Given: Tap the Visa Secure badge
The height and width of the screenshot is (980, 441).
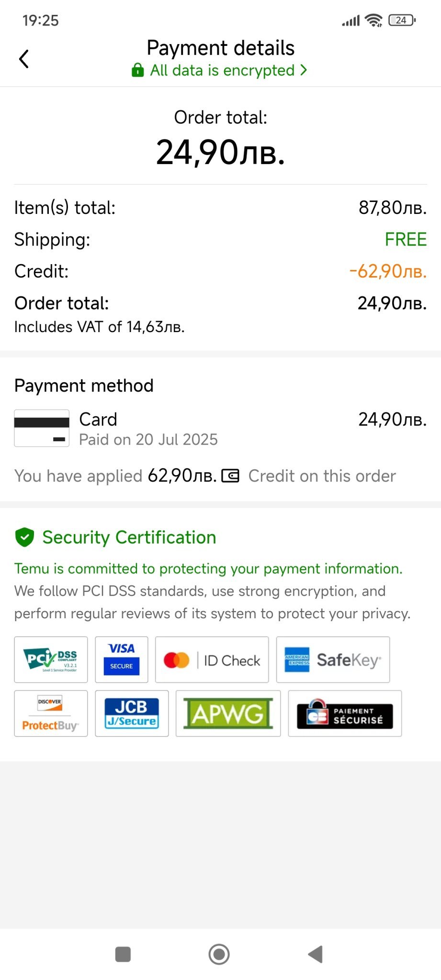Looking at the screenshot, I should (x=122, y=660).
